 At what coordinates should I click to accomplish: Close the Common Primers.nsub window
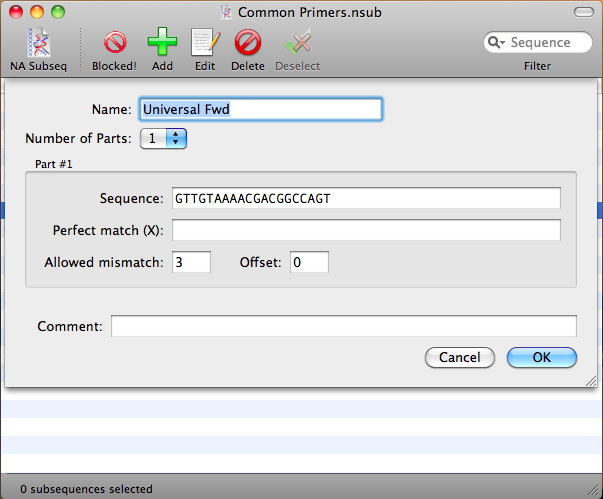click(x=16, y=13)
